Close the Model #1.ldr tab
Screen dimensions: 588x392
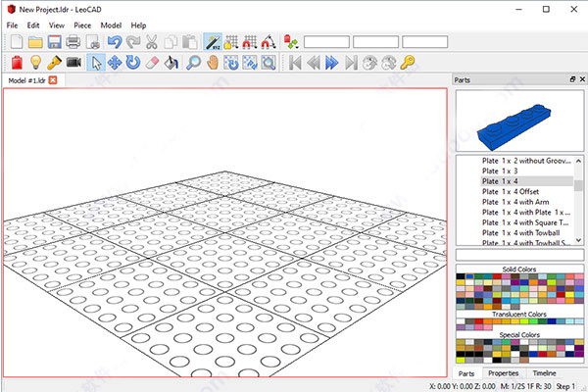coord(54,80)
